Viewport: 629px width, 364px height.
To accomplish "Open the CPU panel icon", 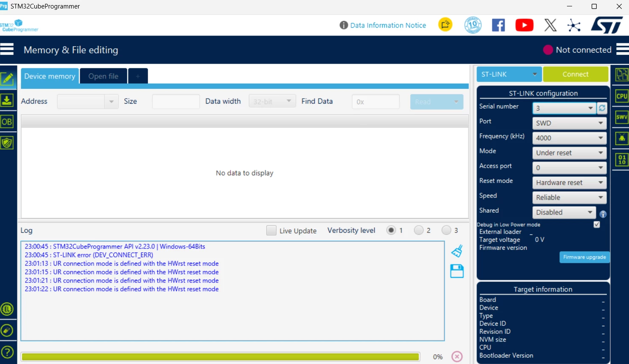I will [622, 96].
